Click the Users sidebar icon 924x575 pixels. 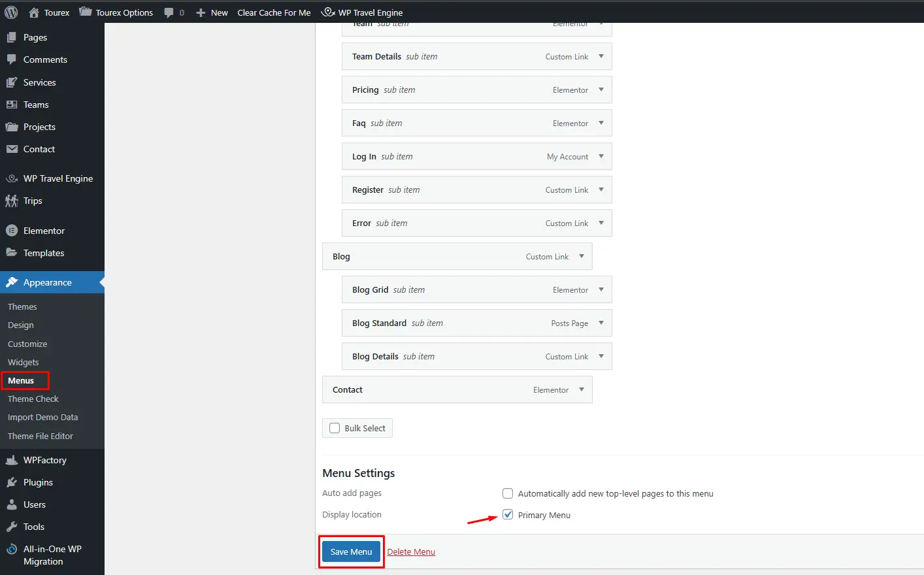point(11,504)
